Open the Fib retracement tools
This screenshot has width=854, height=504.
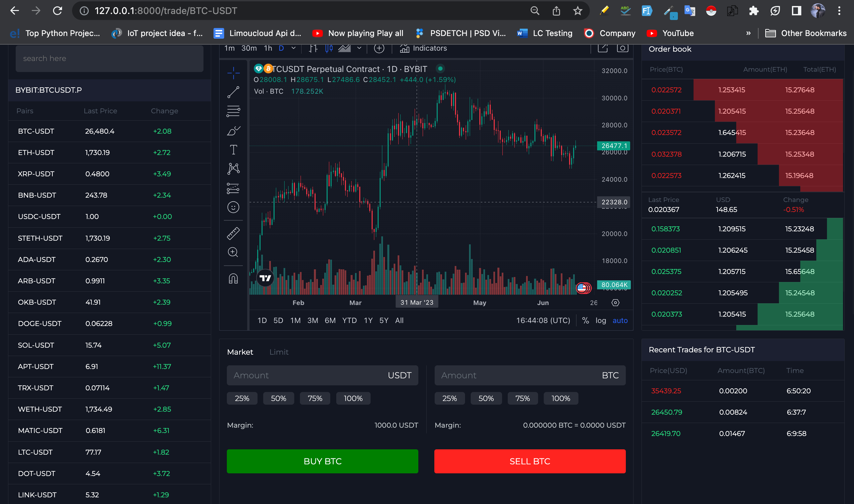pyautogui.click(x=233, y=111)
